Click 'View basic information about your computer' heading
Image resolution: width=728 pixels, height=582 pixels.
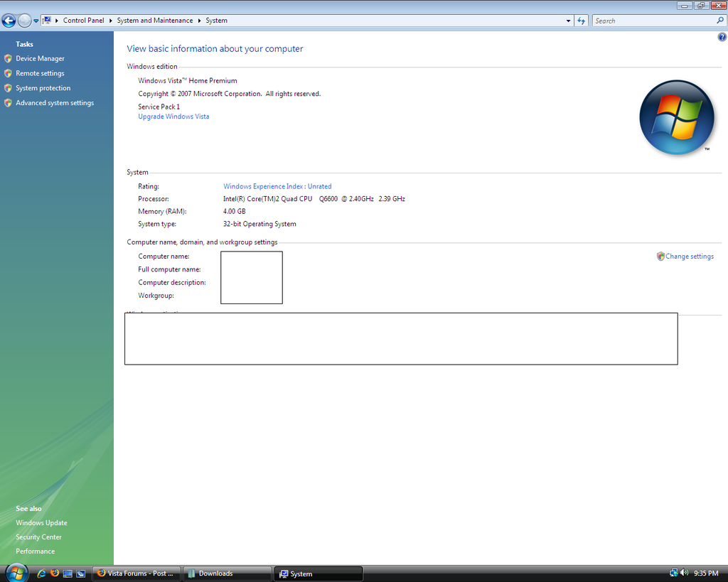215,49
